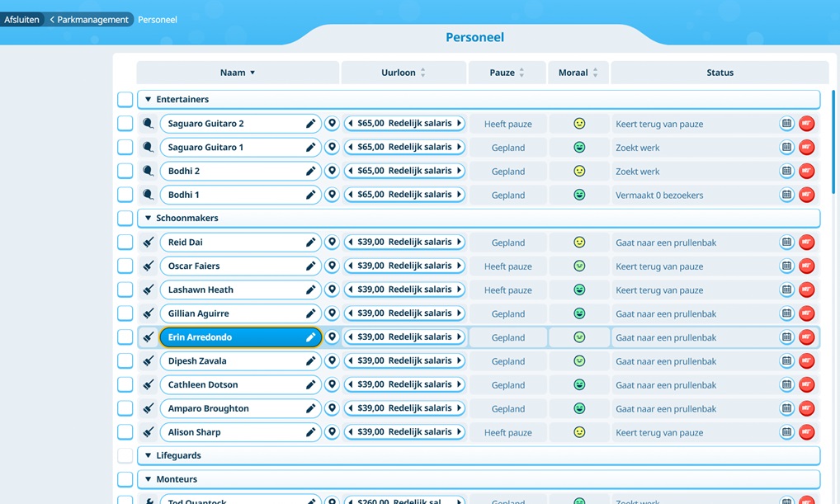Locate Bodhi 1 using the pin icon
This screenshot has width=840, height=504.
tap(333, 195)
